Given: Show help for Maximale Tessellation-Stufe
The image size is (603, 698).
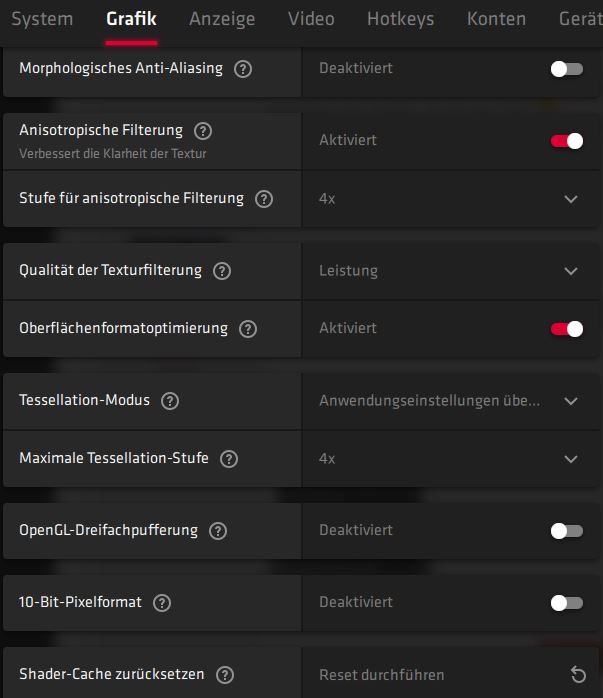Looking at the screenshot, I should click(229, 459).
